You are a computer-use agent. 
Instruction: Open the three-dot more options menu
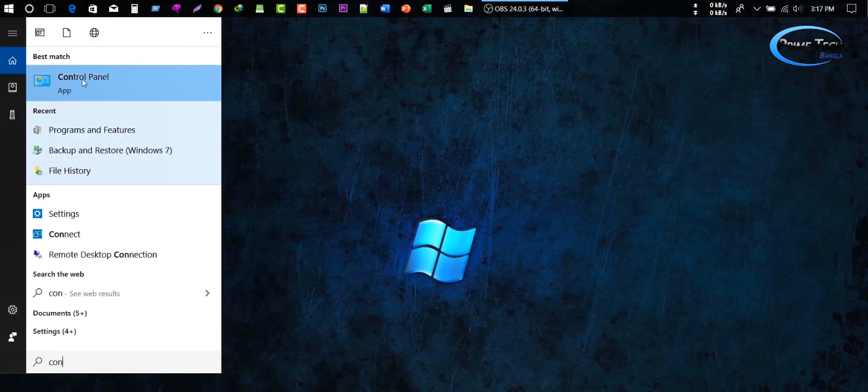click(207, 33)
